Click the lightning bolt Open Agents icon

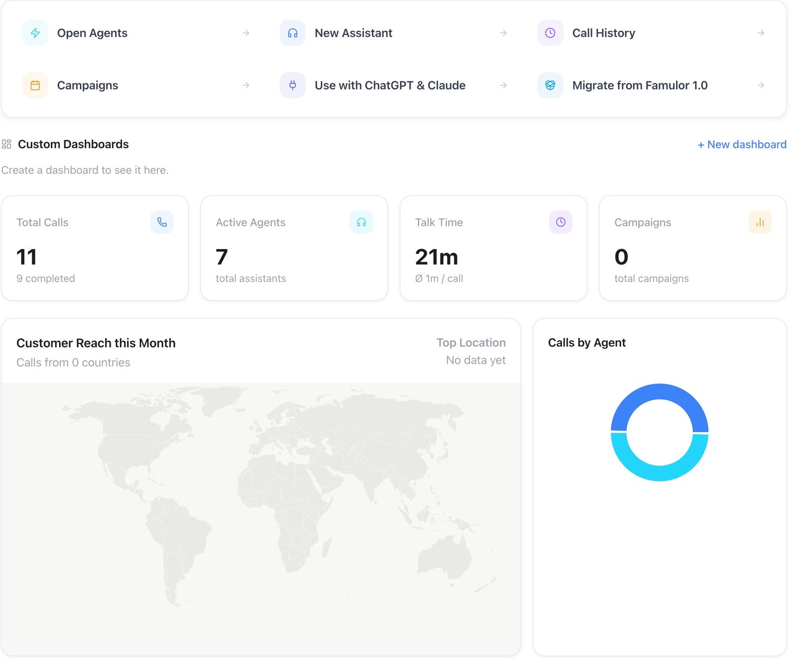(35, 33)
